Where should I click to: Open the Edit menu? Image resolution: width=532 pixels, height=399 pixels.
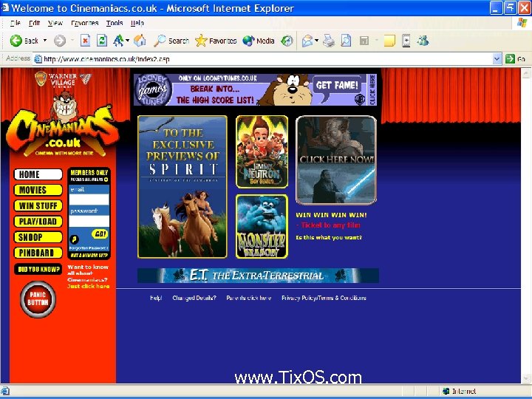click(x=34, y=23)
